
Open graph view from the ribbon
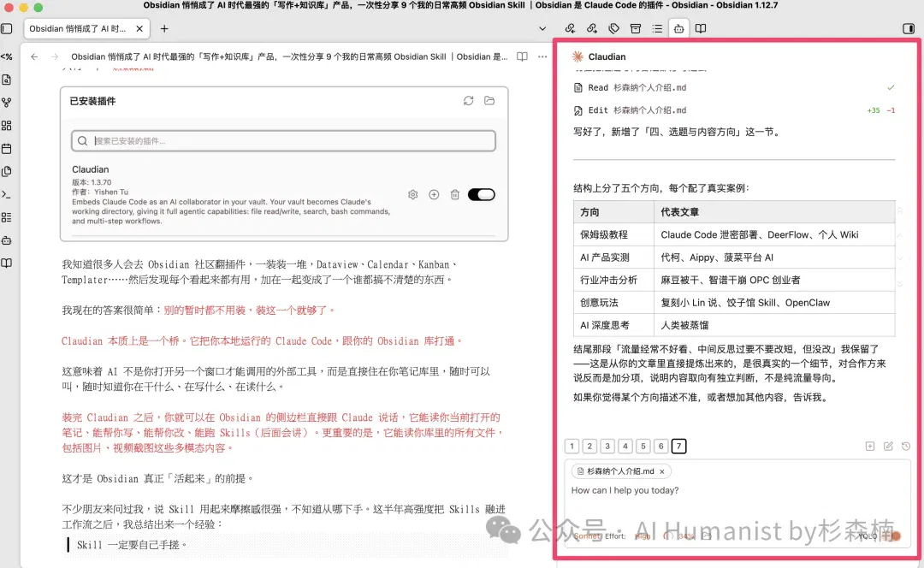(7, 103)
